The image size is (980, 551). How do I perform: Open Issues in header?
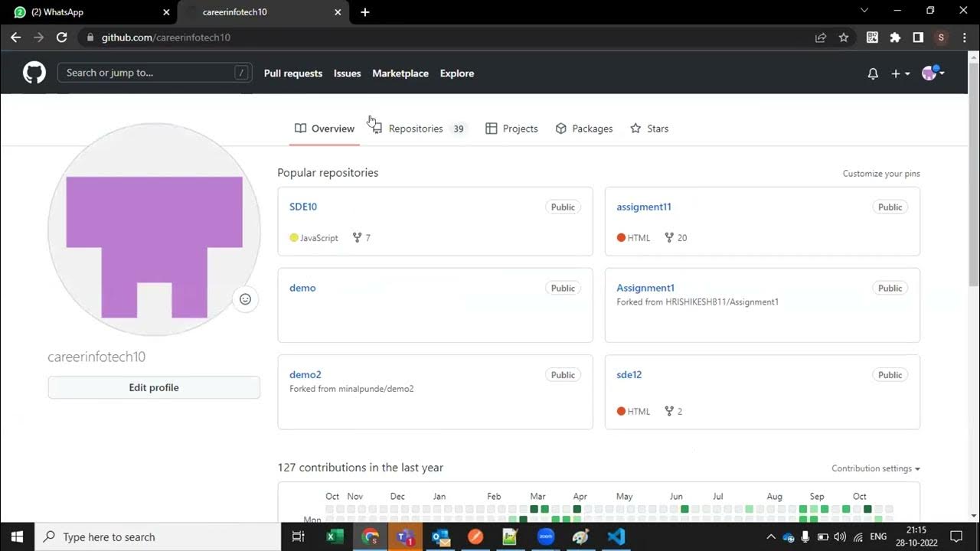click(347, 73)
